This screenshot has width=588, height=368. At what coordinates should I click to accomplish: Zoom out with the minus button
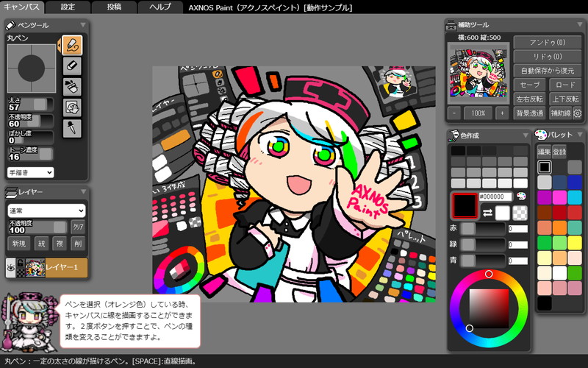[454, 113]
